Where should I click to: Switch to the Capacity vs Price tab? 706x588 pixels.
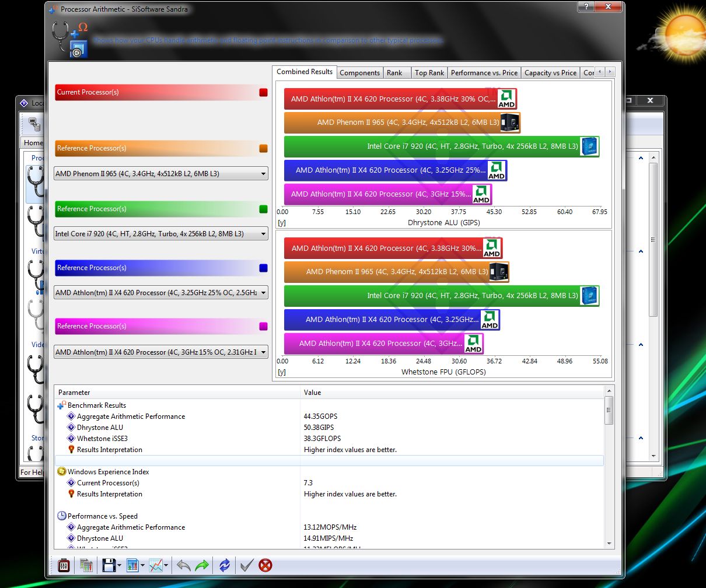[550, 73]
